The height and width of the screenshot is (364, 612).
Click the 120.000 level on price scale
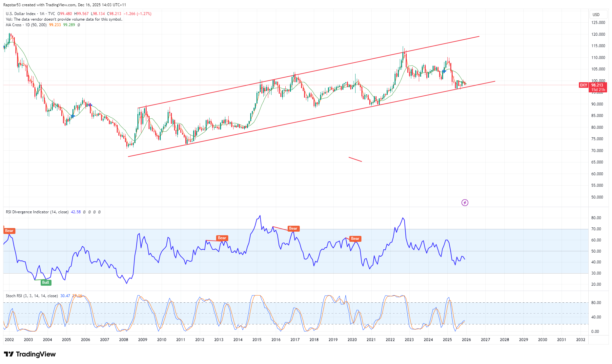click(598, 34)
